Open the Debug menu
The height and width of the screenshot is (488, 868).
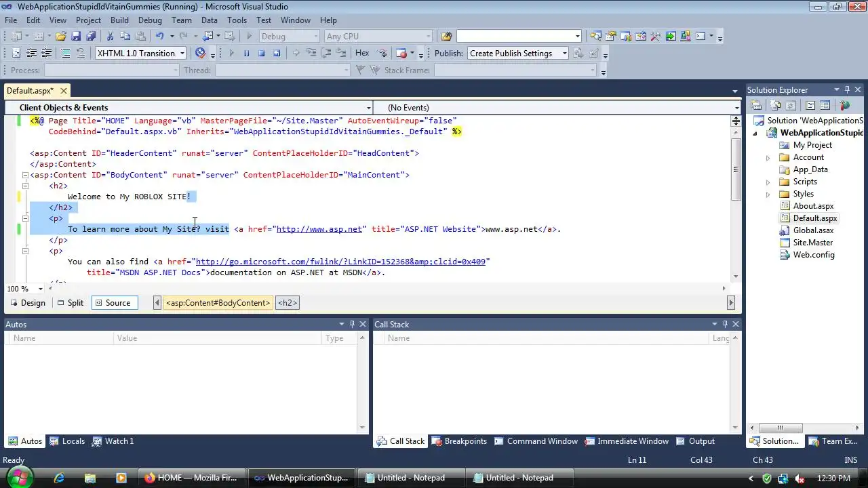pos(150,20)
